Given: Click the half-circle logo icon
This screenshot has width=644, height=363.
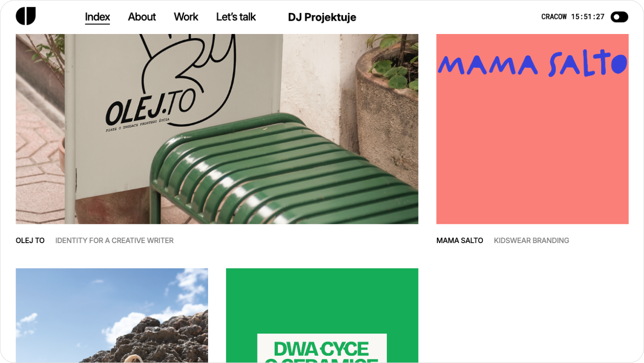Looking at the screenshot, I should 26,16.
